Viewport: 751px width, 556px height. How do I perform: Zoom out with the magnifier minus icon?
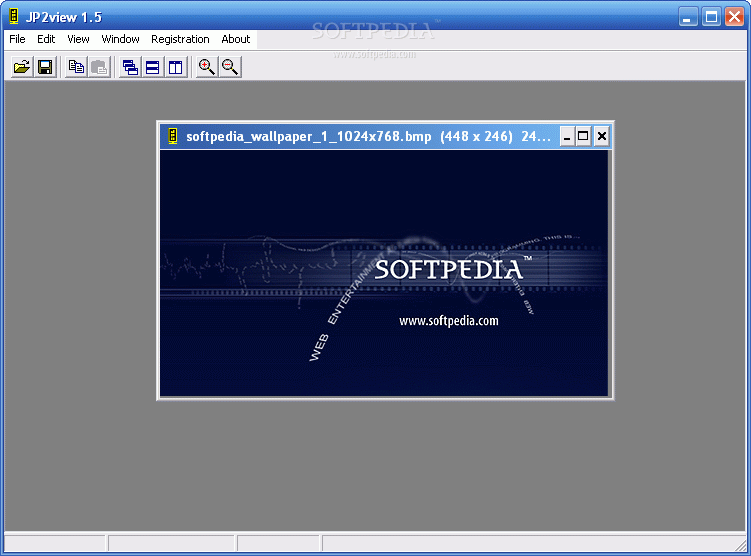click(230, 67)
